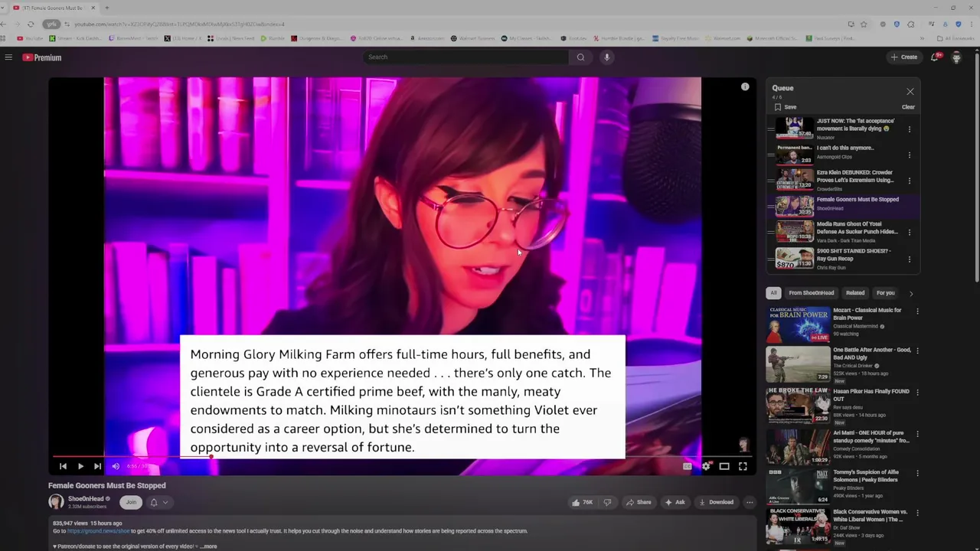This screenshot has height=551, width=980.
Task: Open the ground.news/shoe link in description
Action: (x=98, y=531)
